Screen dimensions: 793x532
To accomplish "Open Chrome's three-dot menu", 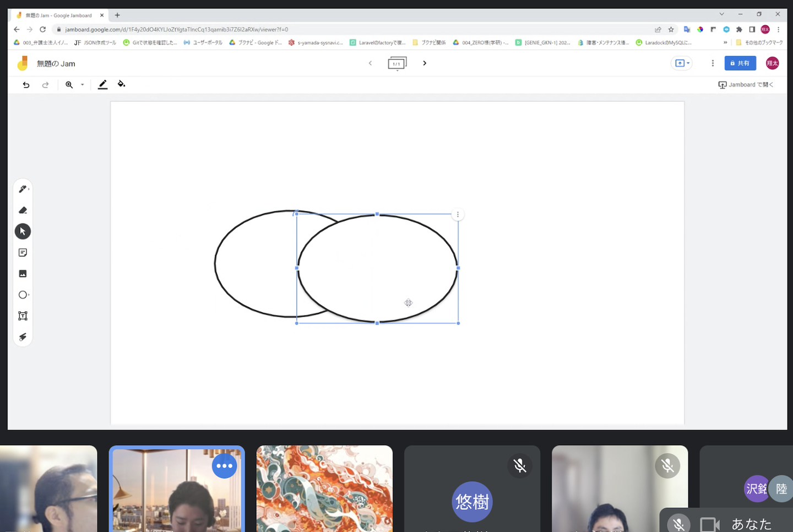I will click(x=778, y=30).
